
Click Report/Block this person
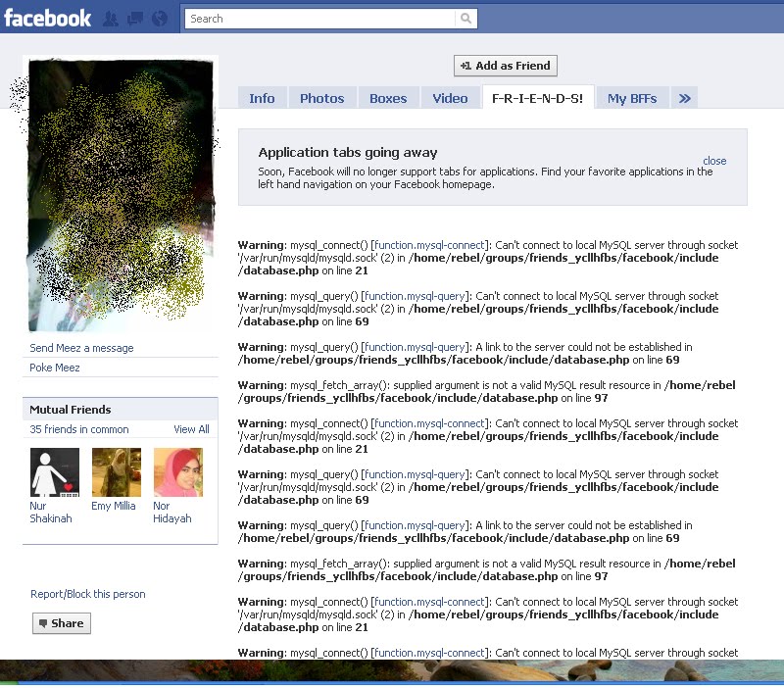[88, 594]
